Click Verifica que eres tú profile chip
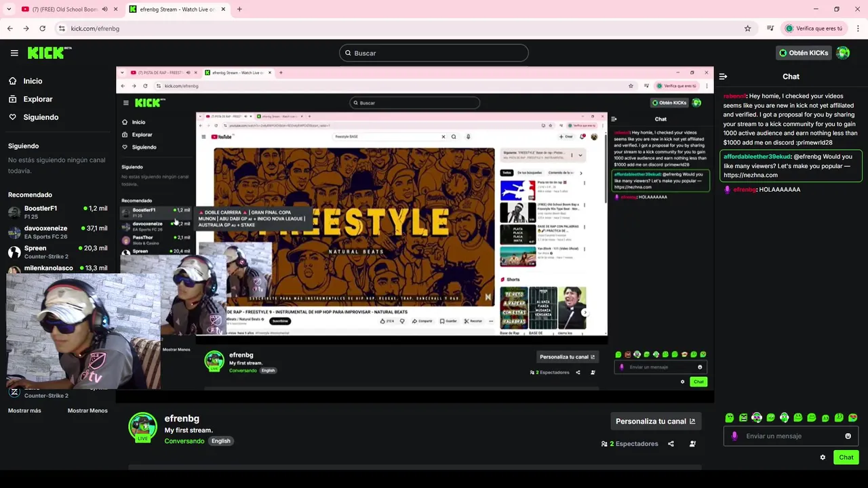Screen dimensions: 868x488 coord(814,28)
